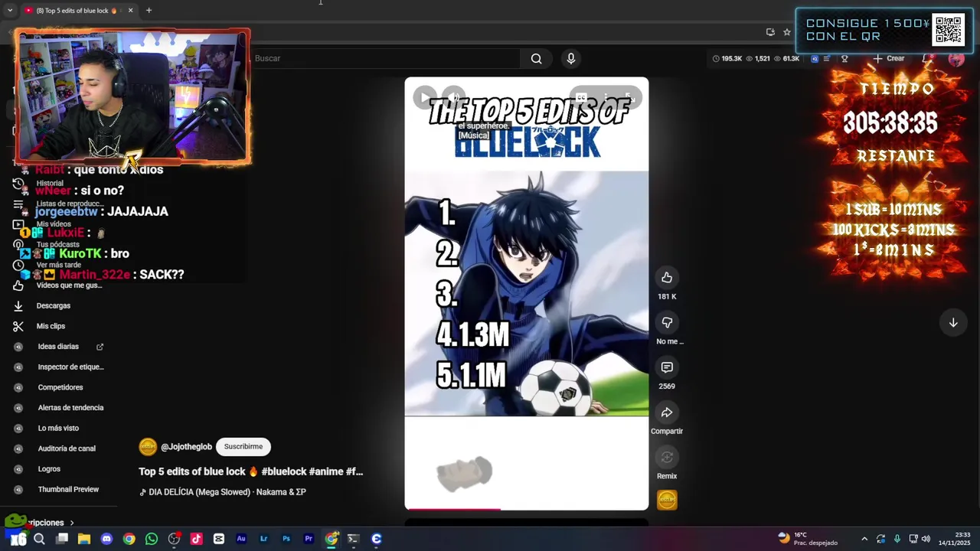Image resolution: width=980 pixels, height=551 pixels.
Task: Open Inspector de etiquetas sidebar item
Action: click(70, 367)
